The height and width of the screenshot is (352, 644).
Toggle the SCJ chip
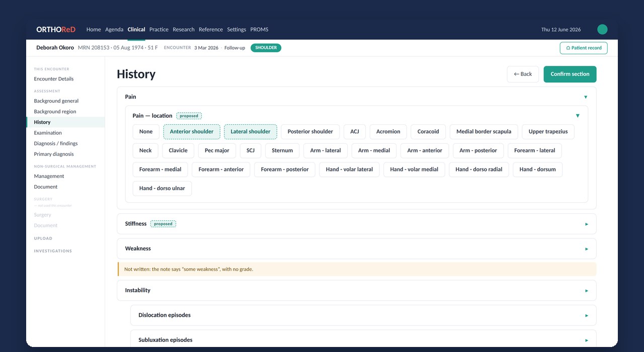point(251,150)
